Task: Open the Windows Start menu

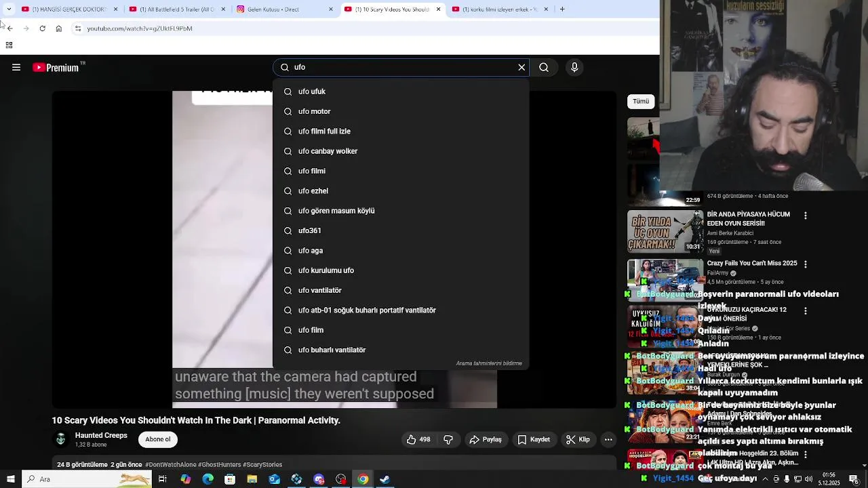Action: [10, 479]
